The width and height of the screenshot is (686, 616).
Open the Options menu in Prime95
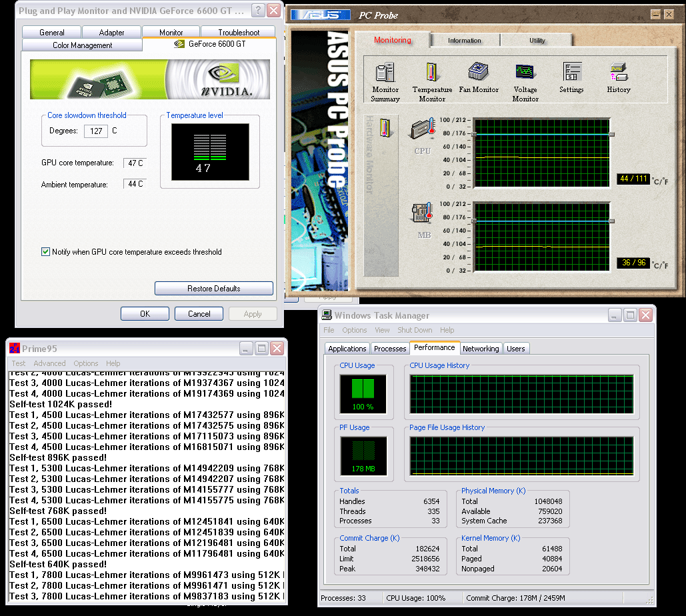[x=86, y=363]
